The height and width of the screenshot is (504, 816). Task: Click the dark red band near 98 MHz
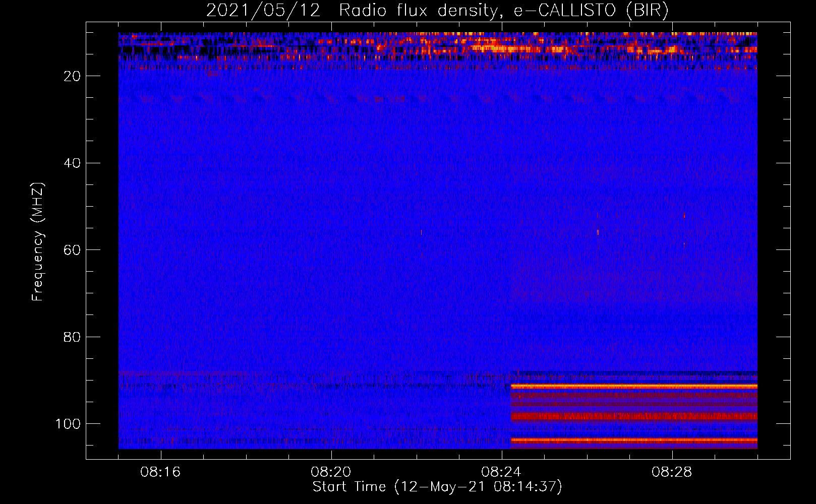point(634,416)
